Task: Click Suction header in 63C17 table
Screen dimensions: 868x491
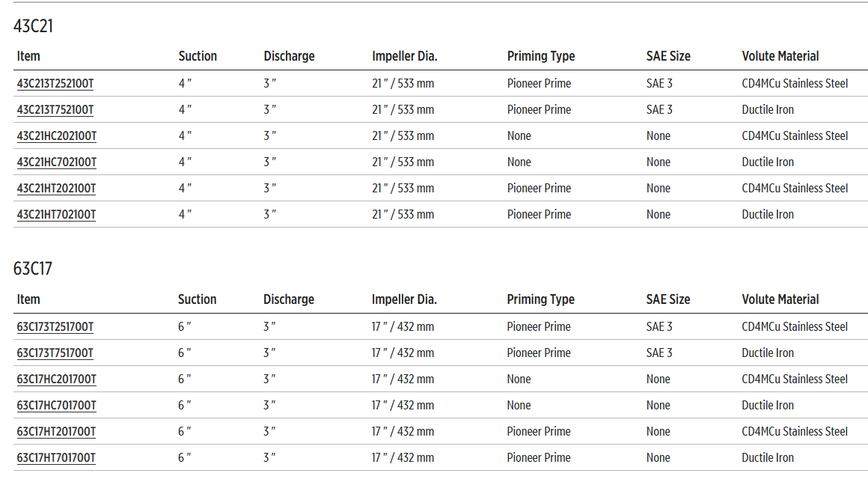Action: coord(197,299)
